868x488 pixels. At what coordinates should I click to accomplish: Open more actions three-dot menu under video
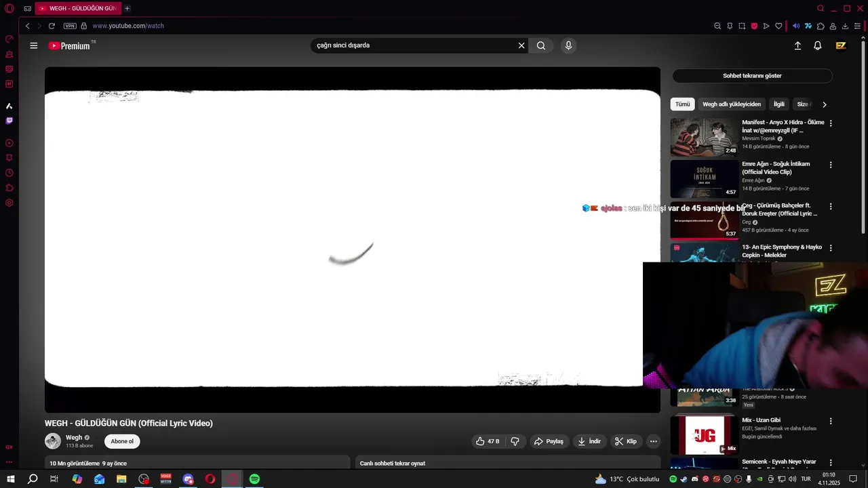(x=653, y=441)
